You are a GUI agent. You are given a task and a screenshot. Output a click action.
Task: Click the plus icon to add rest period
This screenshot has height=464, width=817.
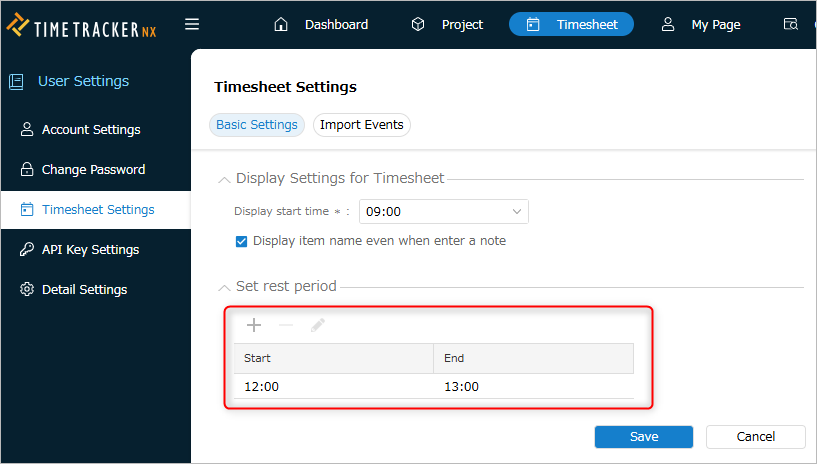(254, 325)
